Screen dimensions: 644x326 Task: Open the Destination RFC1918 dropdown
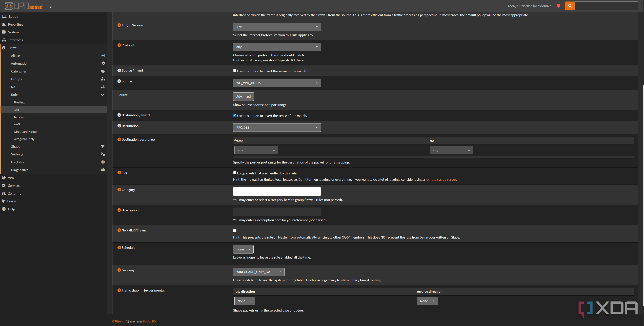click(x=277, y=127)
